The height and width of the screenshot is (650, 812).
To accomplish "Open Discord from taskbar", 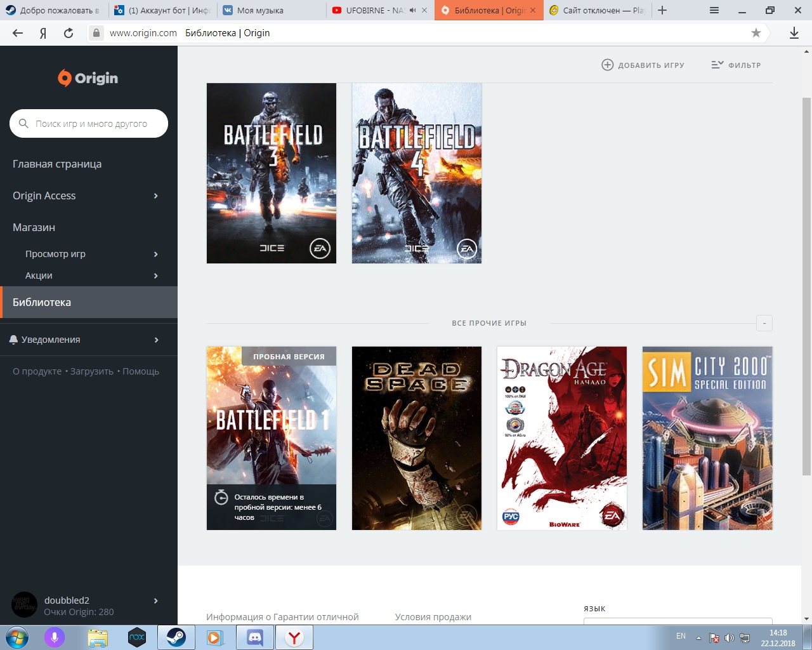I will [255, 637].
